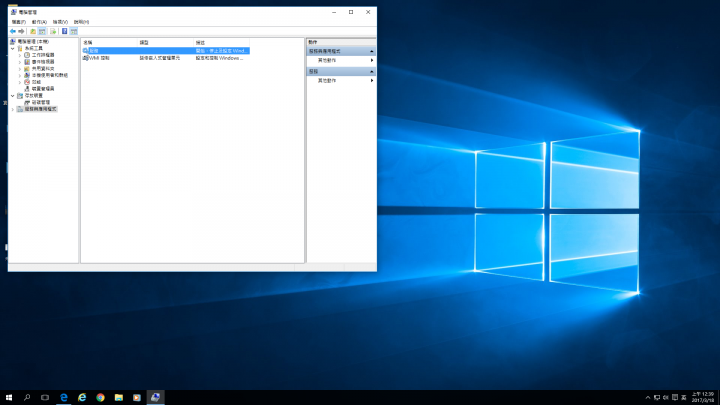Select the Computer Management (Local) root node
This screenshot has width=720, height=405.
click(33, 41)
